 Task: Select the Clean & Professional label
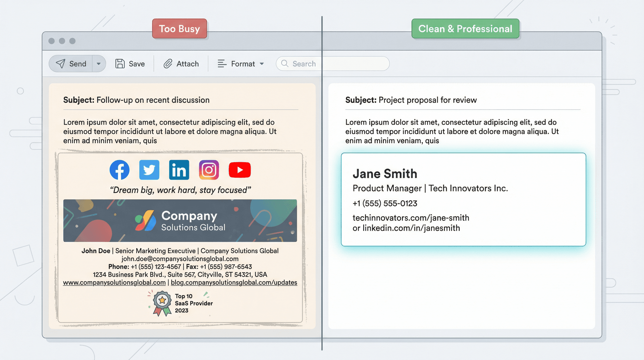(465, 29)
